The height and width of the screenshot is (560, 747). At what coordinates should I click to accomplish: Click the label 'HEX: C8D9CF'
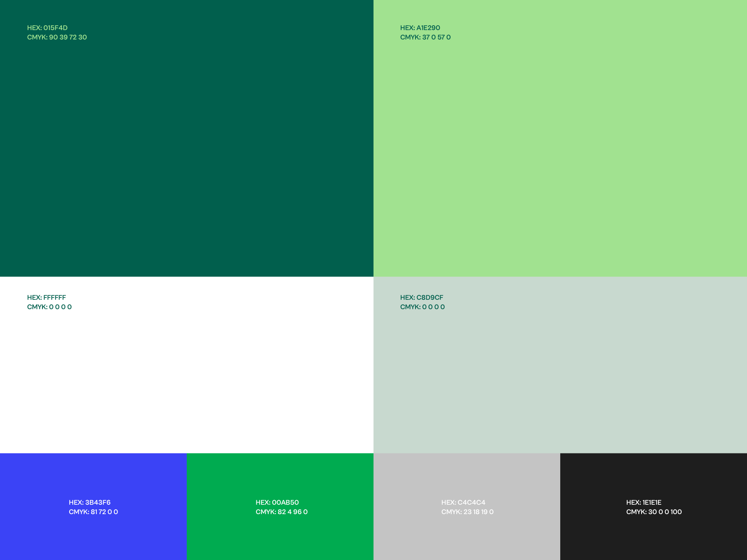422,297
